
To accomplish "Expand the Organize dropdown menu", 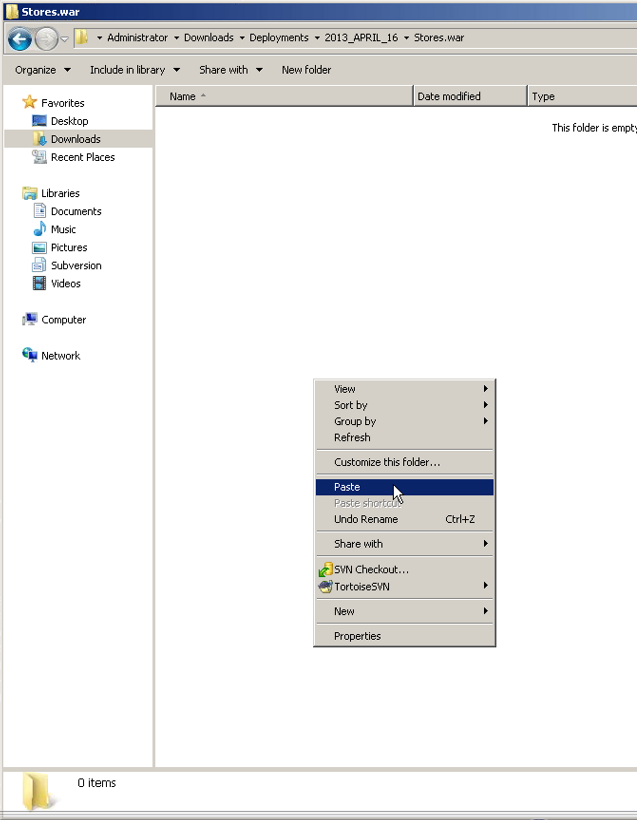I will click(x=42, y=70).
